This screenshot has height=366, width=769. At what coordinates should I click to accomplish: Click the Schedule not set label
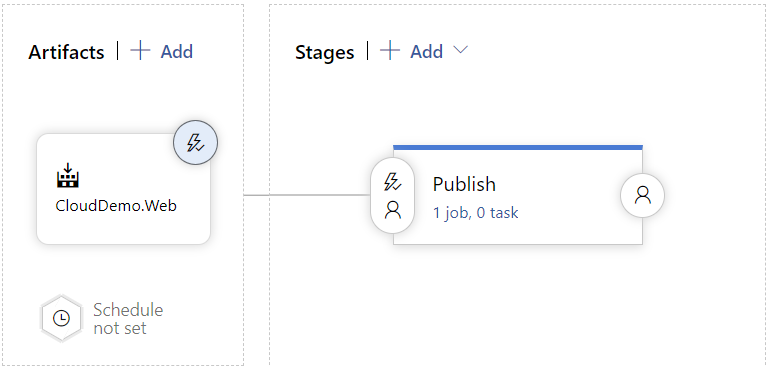pyautogui.click(x=128, y=319)
